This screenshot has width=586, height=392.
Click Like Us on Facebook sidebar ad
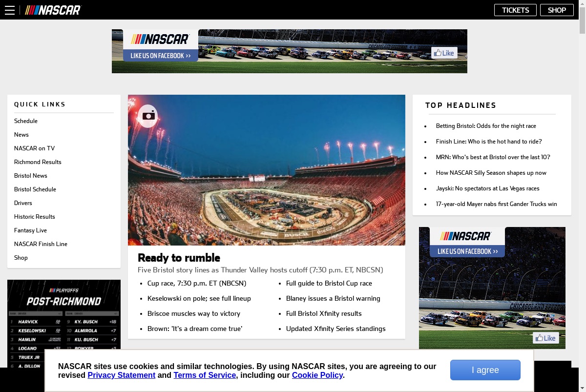coord(467,251)
